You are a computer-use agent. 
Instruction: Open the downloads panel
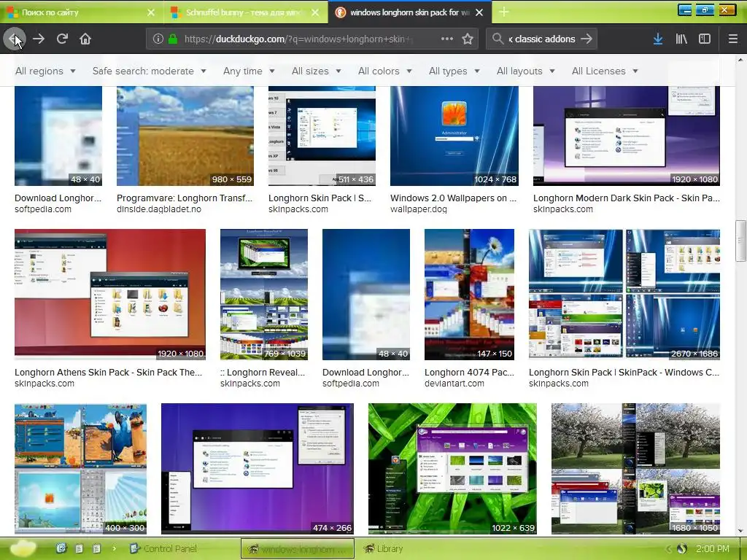(x=658, y=39)
